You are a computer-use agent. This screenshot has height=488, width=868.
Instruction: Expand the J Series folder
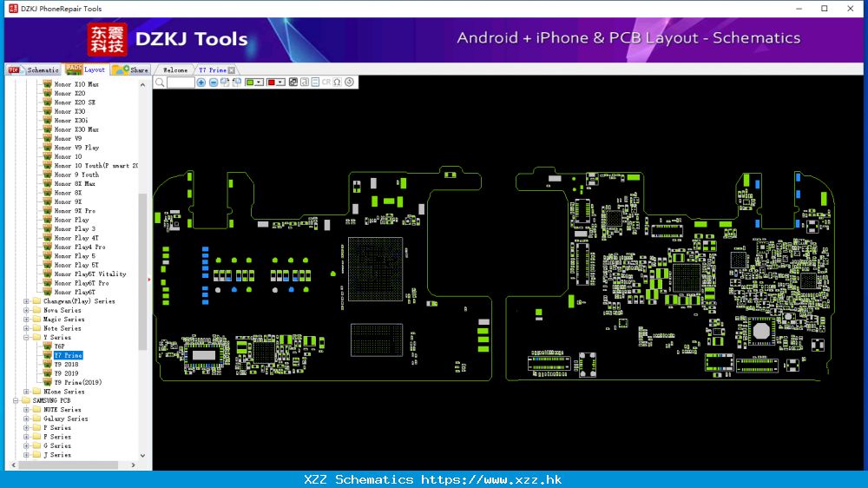point(27,455)
